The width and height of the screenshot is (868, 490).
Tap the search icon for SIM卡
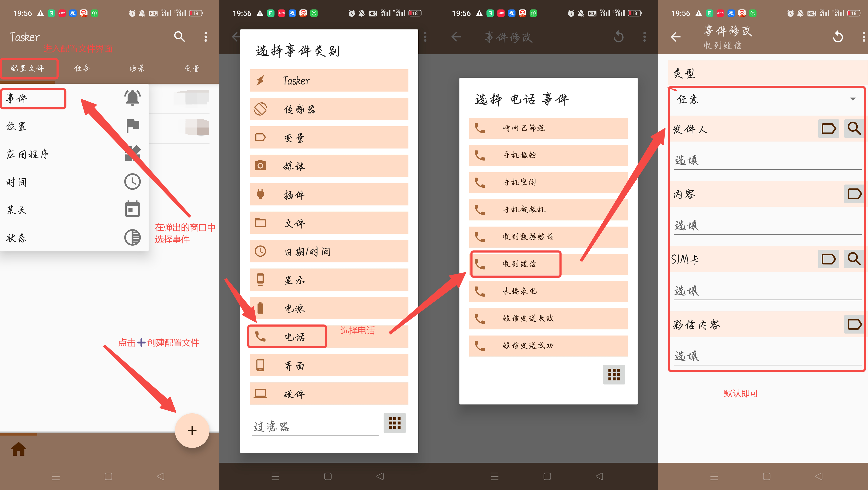[854, 259]
